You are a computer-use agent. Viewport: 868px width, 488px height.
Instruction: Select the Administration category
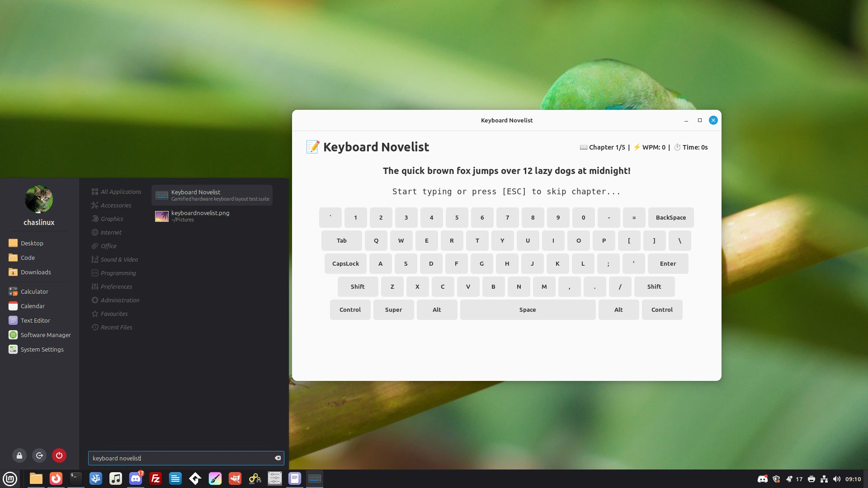coord(115,300)
